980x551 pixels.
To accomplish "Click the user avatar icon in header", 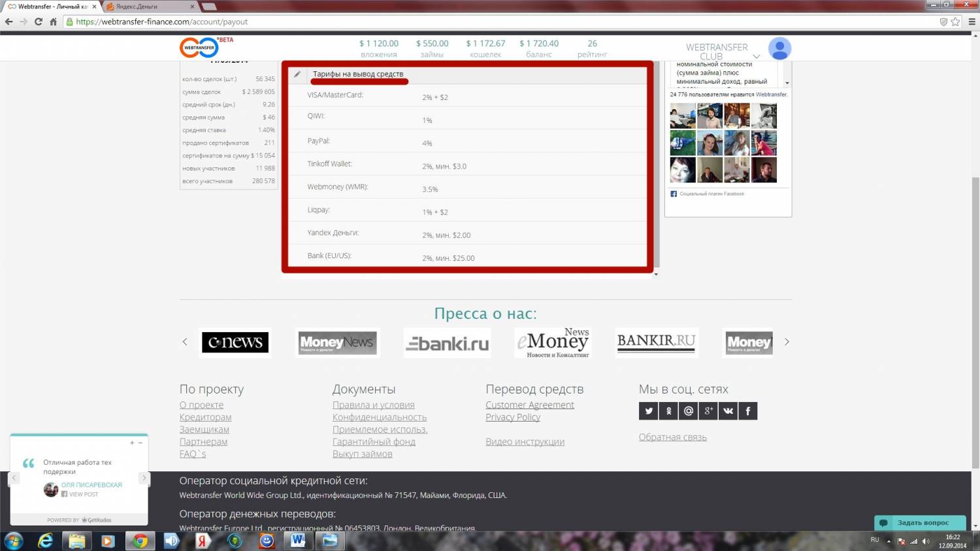I will [x=779, y=48].
